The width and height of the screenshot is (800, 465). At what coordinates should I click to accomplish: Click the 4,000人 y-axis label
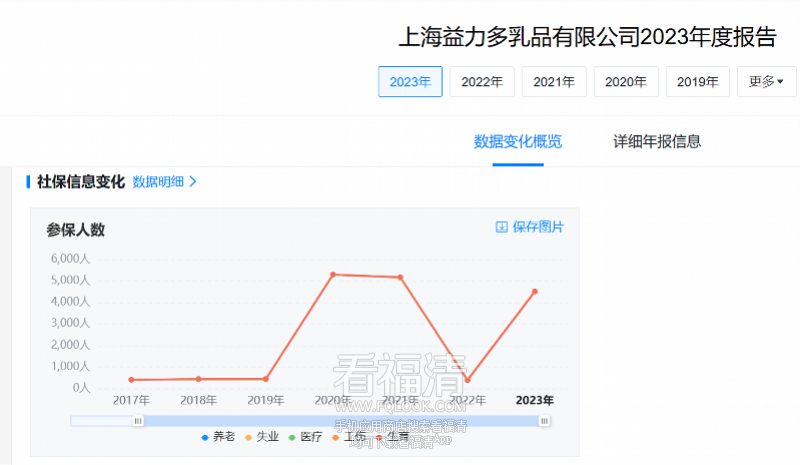(70, 301)
